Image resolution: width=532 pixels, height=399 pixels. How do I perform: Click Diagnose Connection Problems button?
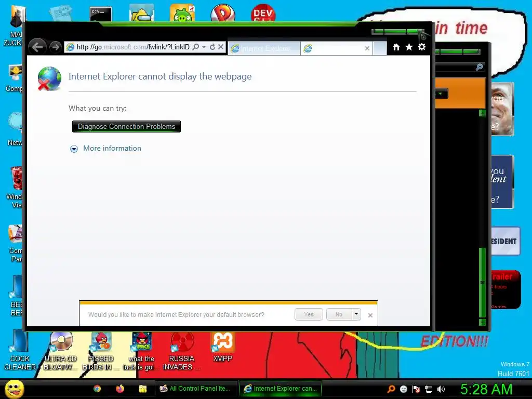(x=127, y=127)
